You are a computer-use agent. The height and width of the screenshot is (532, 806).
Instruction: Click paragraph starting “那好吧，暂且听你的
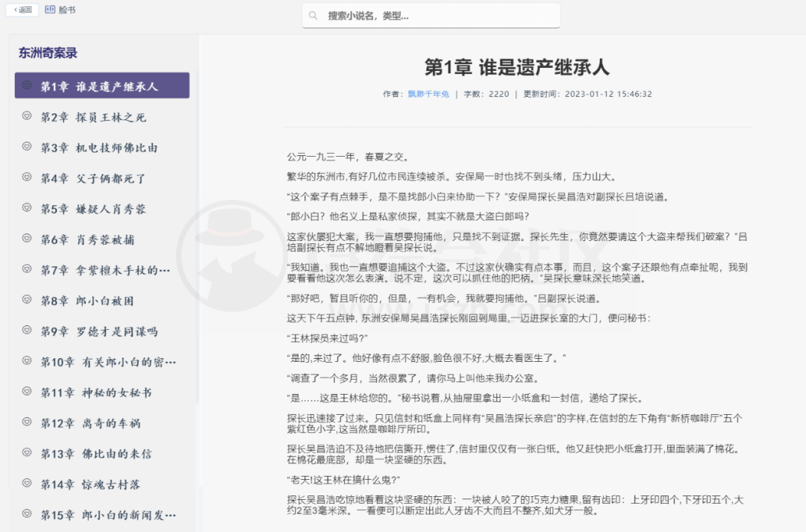tap(444, 298)
